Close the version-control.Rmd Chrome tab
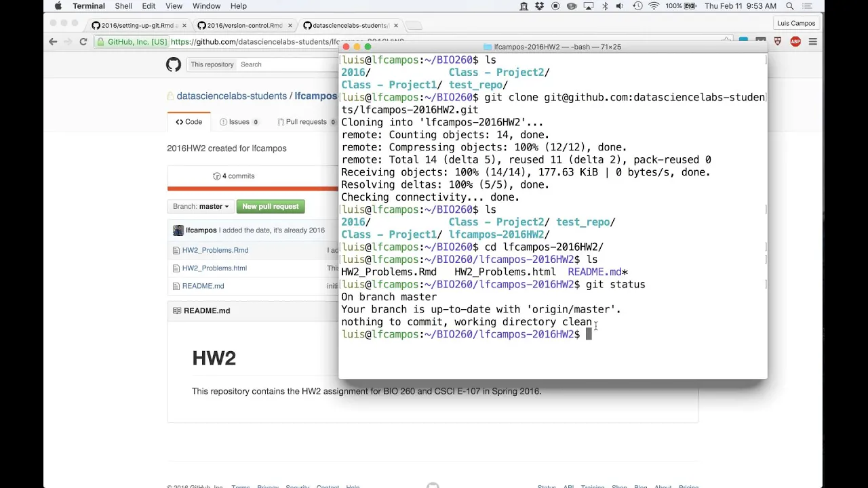The image size is (868, 488). coord(290,26)
